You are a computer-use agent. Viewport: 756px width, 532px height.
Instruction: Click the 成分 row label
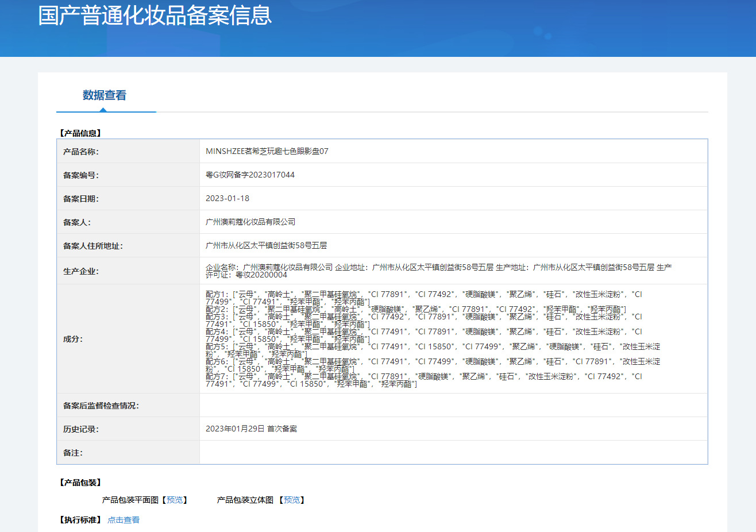73,339
